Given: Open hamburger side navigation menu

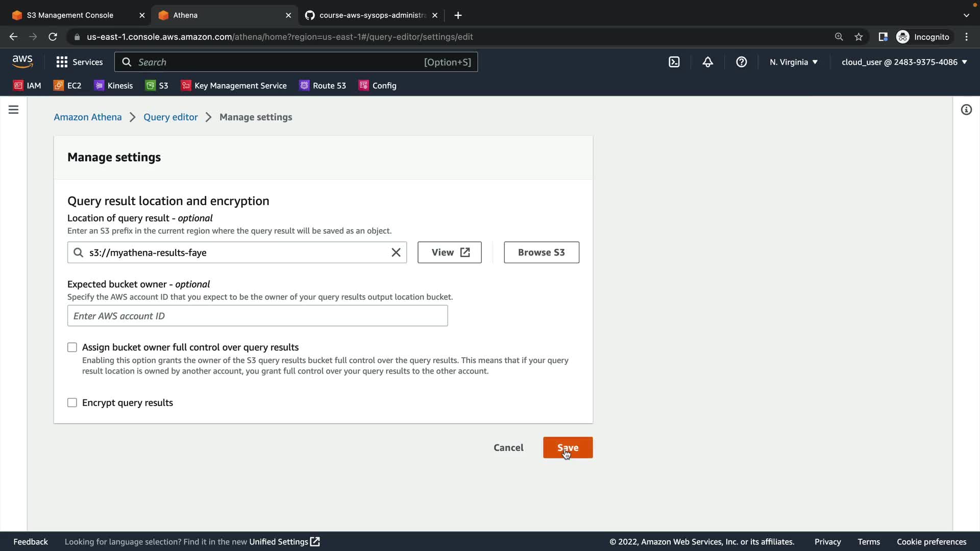Looking at the screenshot, I should 14,110.
